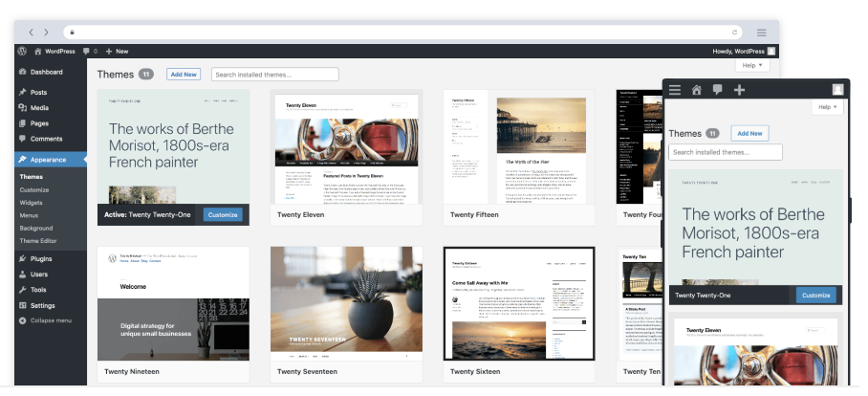Open comments bubble in desktop admin bar
Image resolution: width=868 pixels, height=396 pixels.
(x=86, y=51)
